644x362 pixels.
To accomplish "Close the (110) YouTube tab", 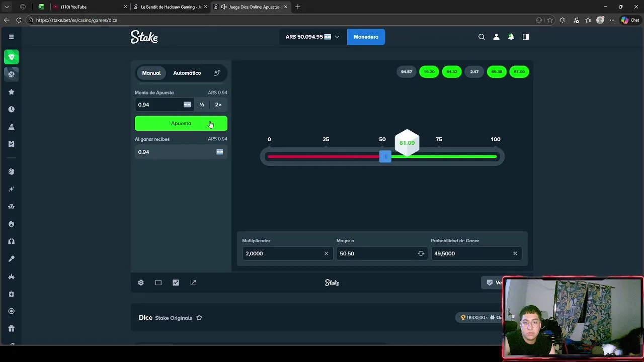I will 125,7.
